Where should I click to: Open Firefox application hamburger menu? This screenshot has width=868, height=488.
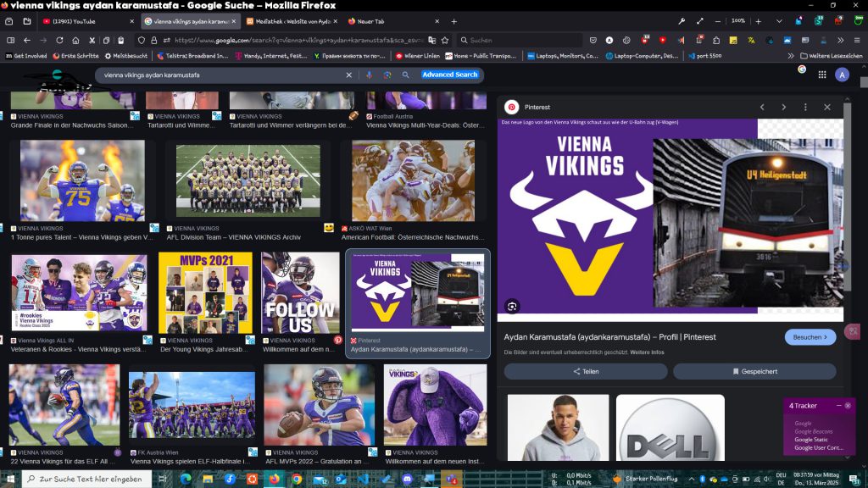coord(857,41)
